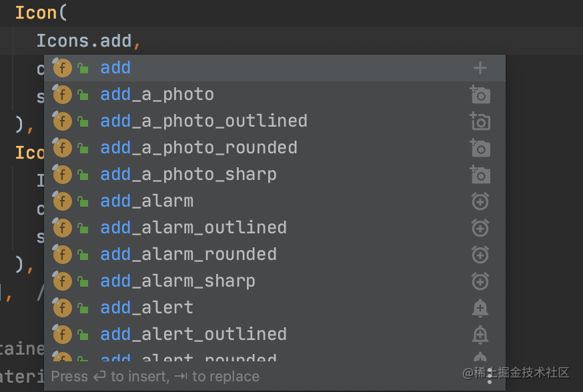Click the field 'f' icon beside add_alarm_sharp
This screenshot has width=583, height=392.
tap(62, 281)
